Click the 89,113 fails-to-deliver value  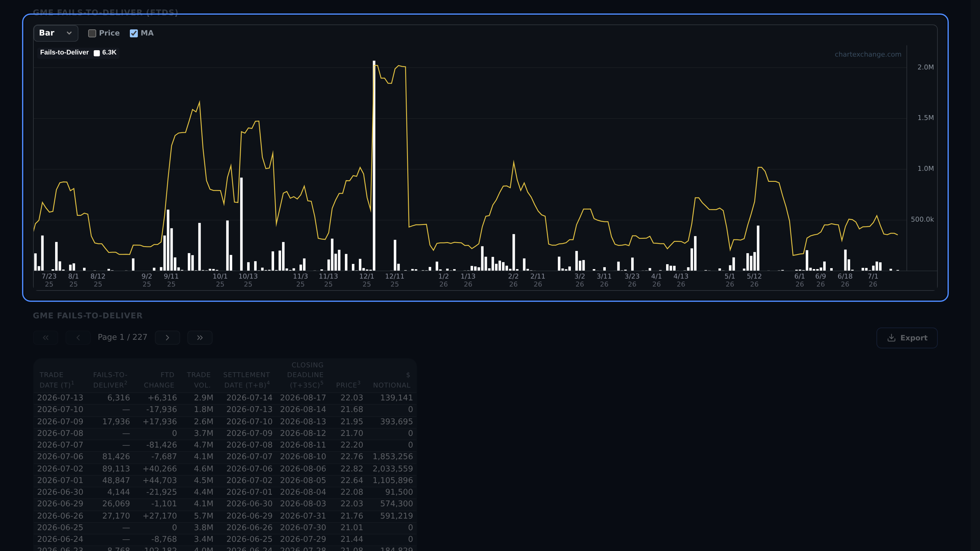point(116,468)
